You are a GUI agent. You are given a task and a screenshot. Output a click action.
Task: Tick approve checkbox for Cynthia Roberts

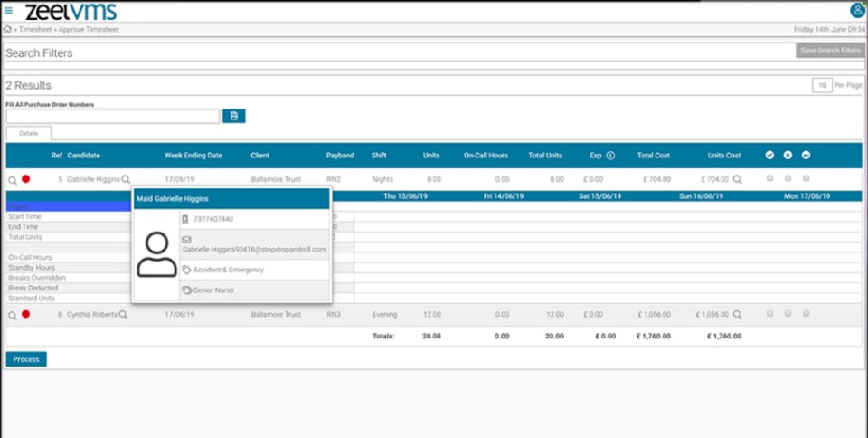[769, 313]
